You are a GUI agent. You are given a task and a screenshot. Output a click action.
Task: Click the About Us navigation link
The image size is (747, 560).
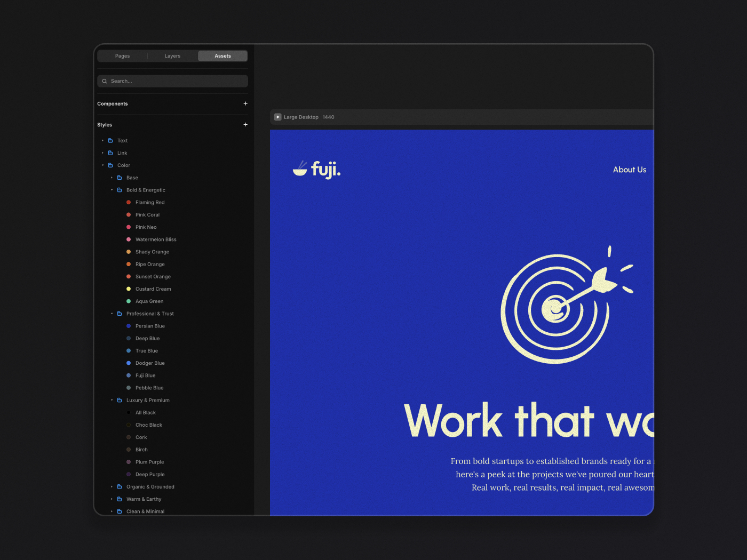[x=629, y=170]
